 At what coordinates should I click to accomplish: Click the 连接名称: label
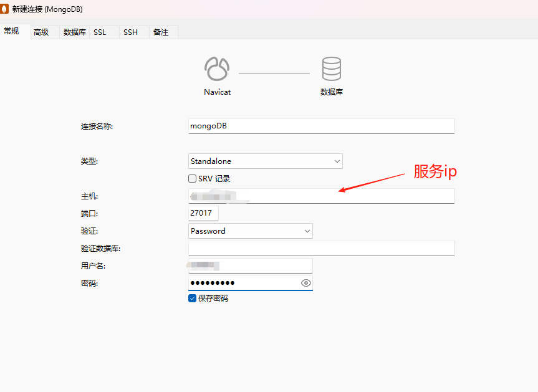[x=97, y=127]
